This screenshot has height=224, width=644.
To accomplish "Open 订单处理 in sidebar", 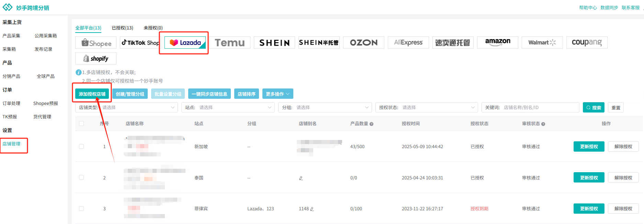I will (11, 103).
